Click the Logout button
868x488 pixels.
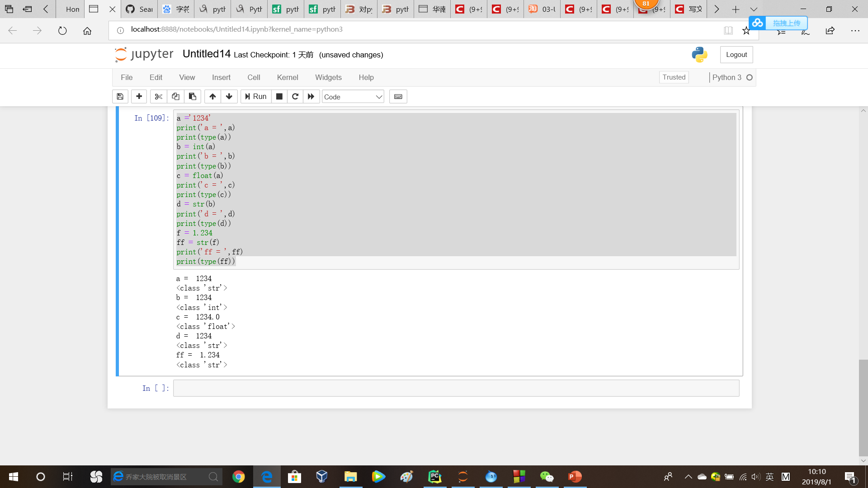pyautogui.click(x=736, y=54)
